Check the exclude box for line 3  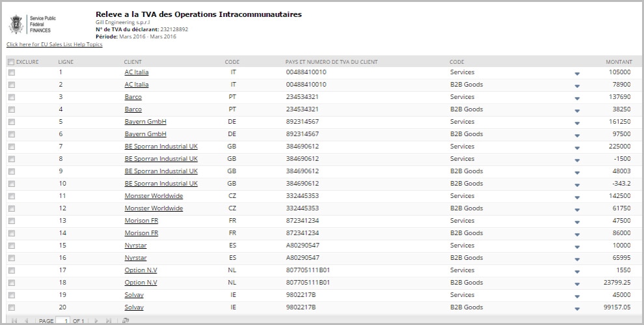tap(12, 97)
